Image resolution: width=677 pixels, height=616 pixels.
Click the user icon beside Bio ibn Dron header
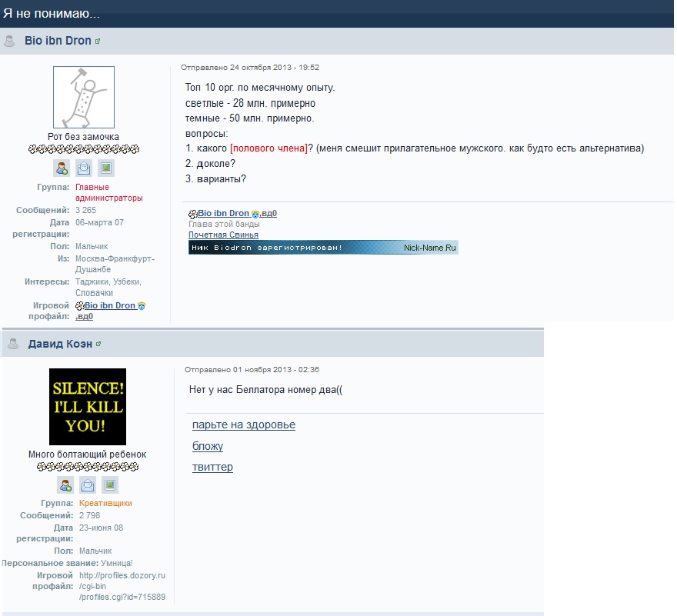click(9, 41)
